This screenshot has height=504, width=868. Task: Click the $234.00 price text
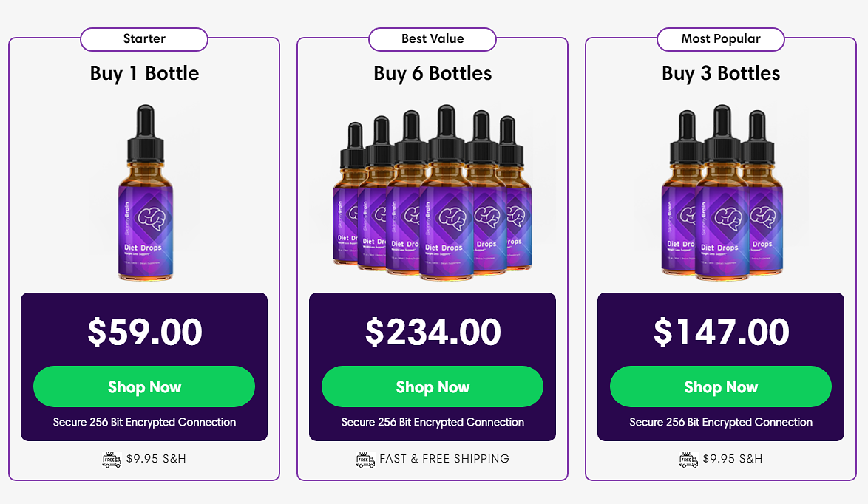[433, 332]
